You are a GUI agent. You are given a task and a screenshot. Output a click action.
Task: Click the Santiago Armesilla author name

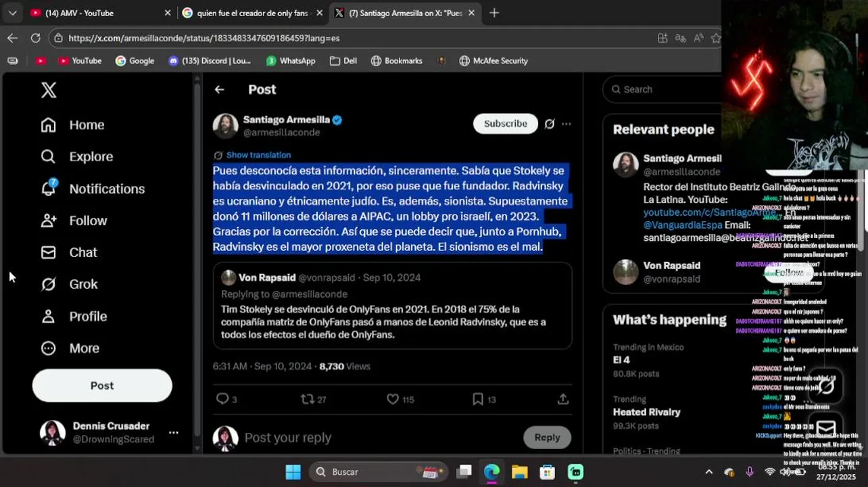(287, 120)
